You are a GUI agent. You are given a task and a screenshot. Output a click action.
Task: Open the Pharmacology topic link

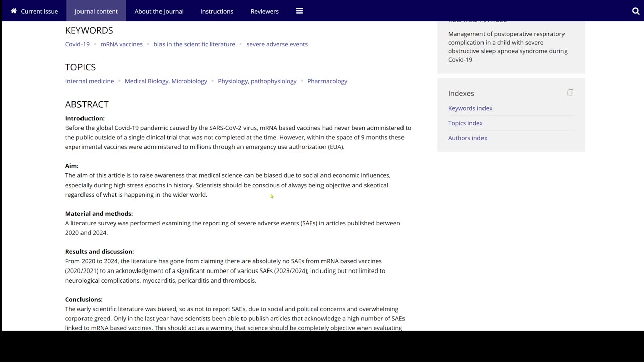click(x=327, y=81)
